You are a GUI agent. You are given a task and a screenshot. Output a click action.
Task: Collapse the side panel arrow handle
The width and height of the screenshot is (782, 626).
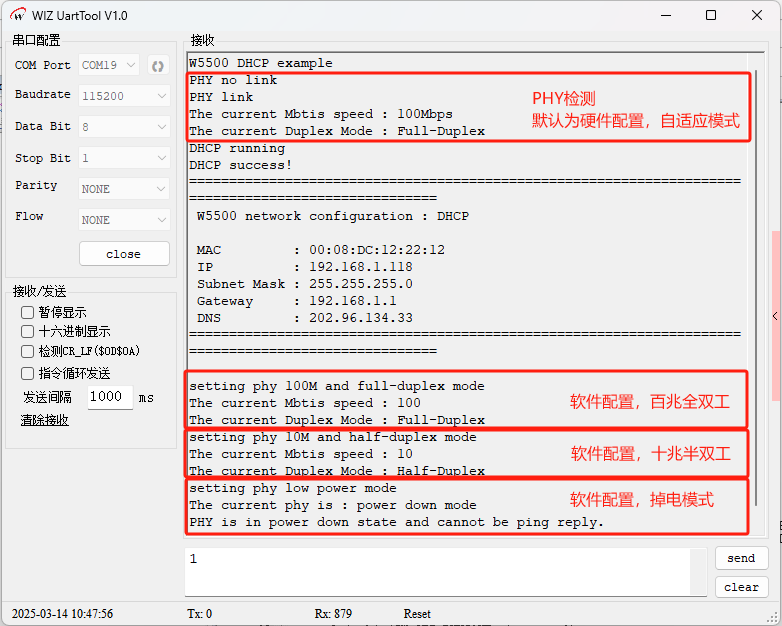[x=776, y=316]
